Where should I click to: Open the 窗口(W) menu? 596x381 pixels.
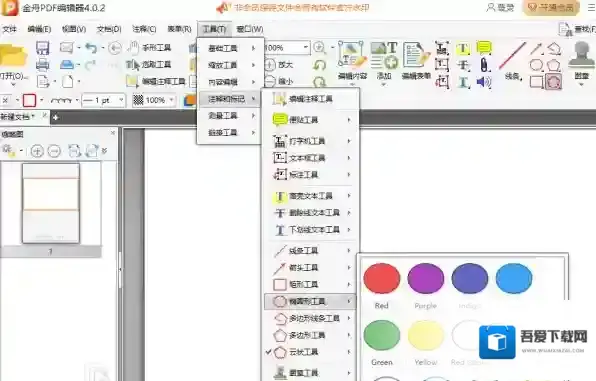(250, 29)
